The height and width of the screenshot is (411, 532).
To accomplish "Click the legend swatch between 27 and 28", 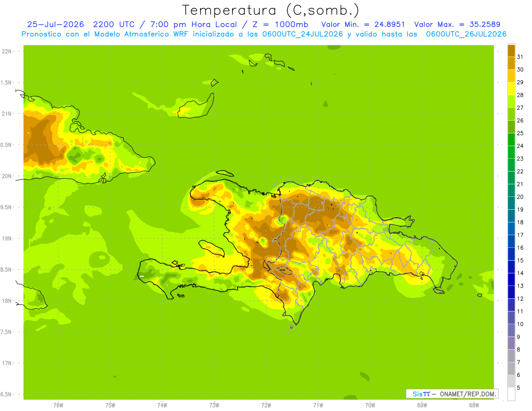I will pyautogui.click(x=511, y=101).
